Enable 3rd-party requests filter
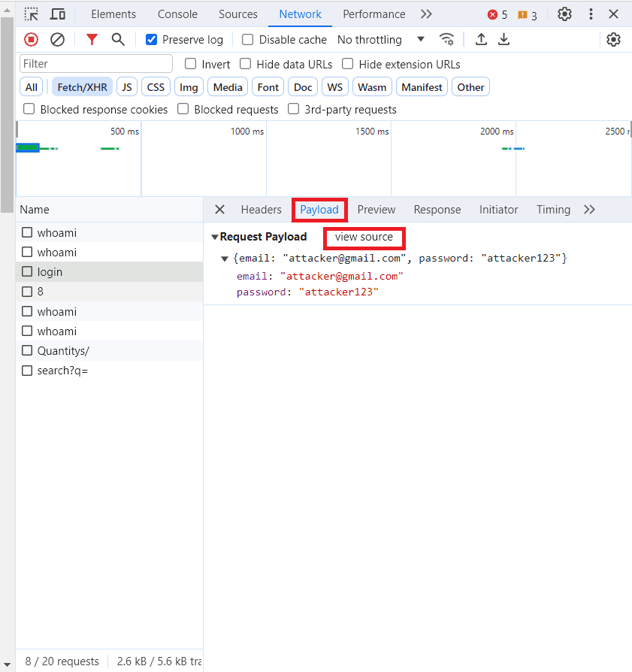This screenshot has height=672, width=632. 294,109
